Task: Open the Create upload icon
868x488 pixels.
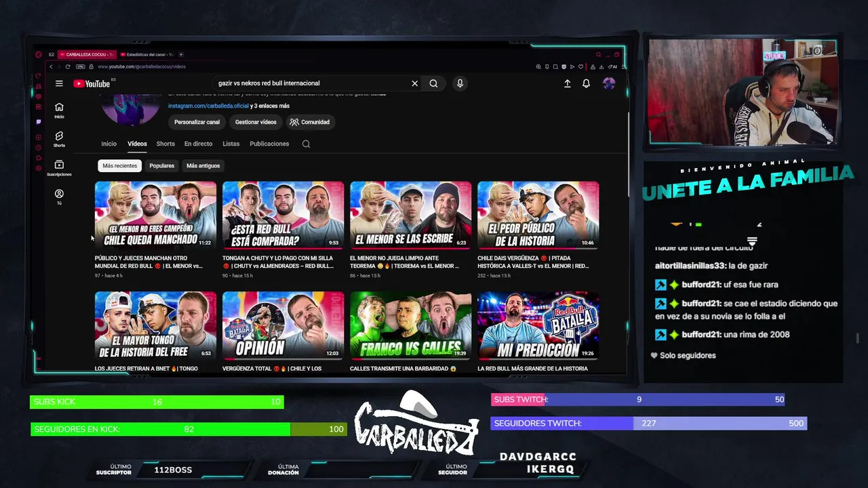Action: point(567,83)
